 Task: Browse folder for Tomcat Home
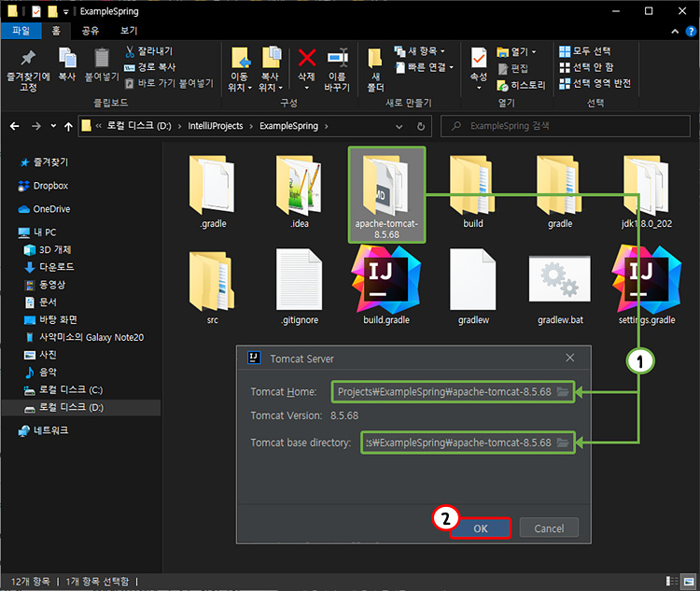(x=563, y=392)
